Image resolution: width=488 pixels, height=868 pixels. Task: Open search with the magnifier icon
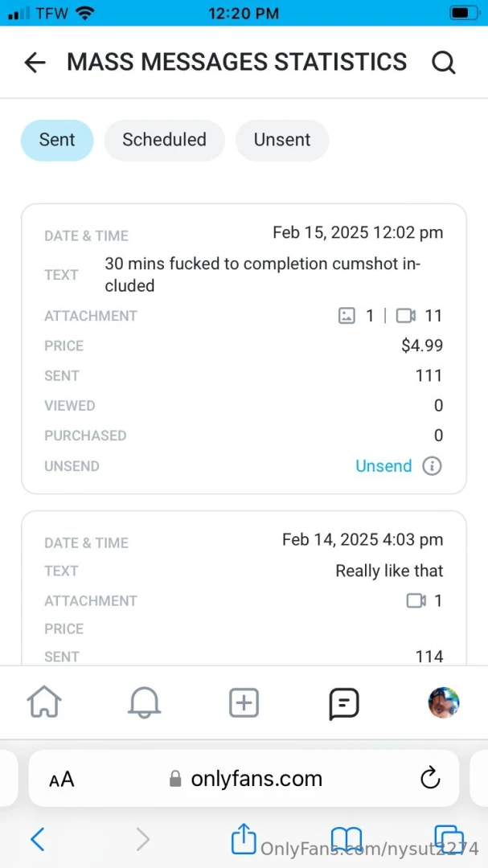click(x=444, y=63)
